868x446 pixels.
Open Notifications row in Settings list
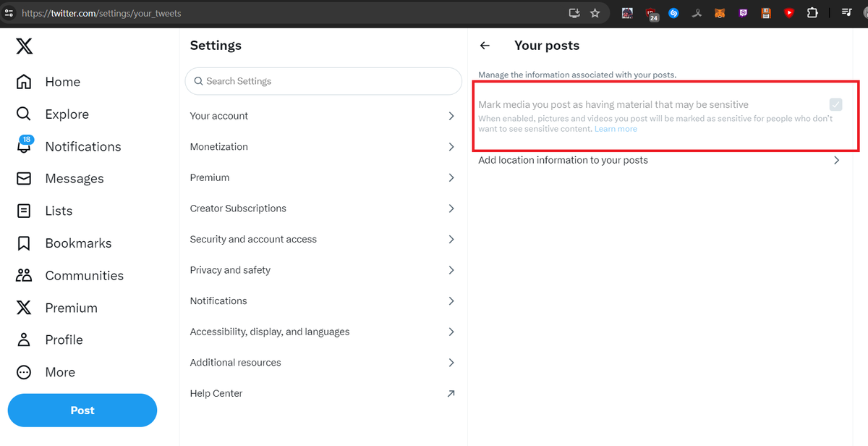pos(323,300)
